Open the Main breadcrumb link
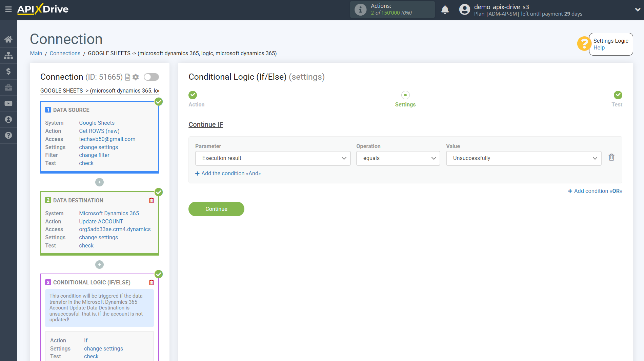The height and width of the screenshot is (361, 644). point(36,54)
